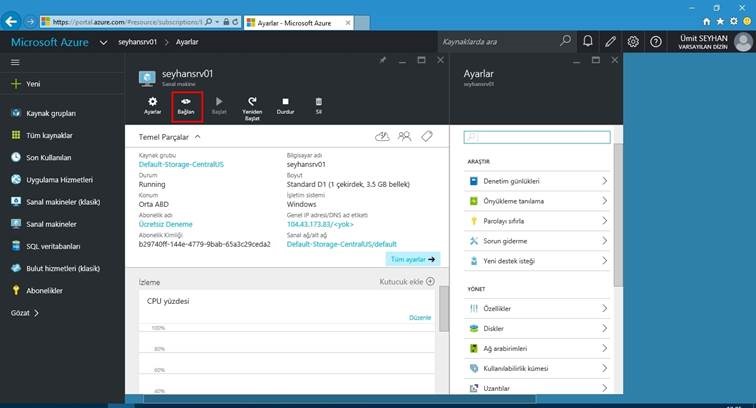This screenshot has height=408, width=756.
Task: Click the tags icon in Temel Parçalar
Action: click(427, 137)
